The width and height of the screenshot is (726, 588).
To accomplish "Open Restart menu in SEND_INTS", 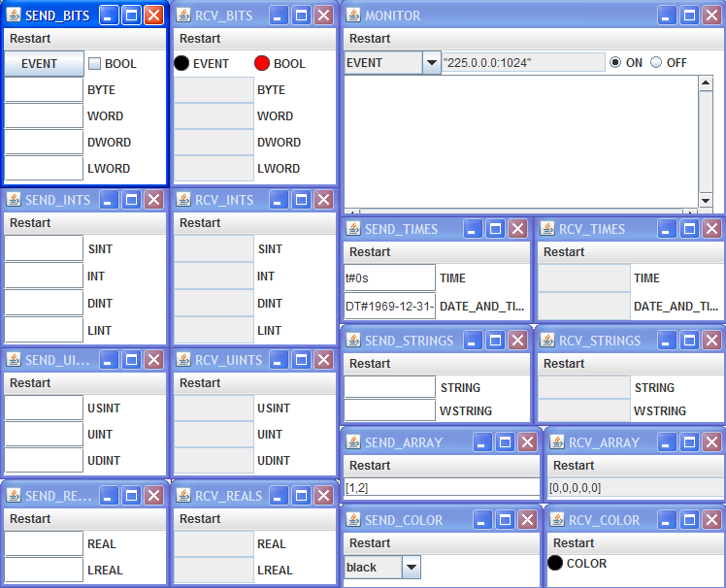I will click(30, 223).
